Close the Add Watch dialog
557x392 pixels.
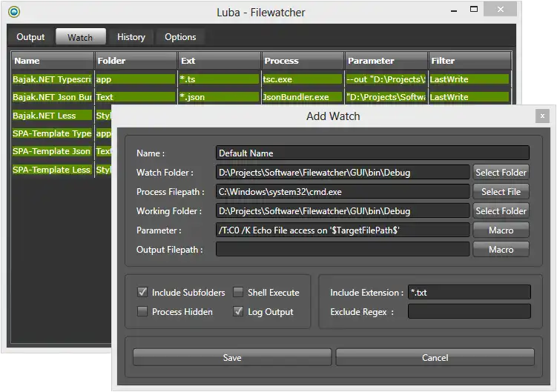[x=542, y=116]
